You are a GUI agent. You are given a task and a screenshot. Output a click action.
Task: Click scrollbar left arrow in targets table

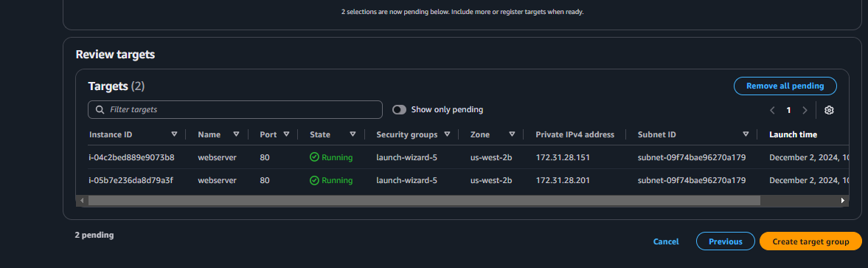tap(82, 201)
